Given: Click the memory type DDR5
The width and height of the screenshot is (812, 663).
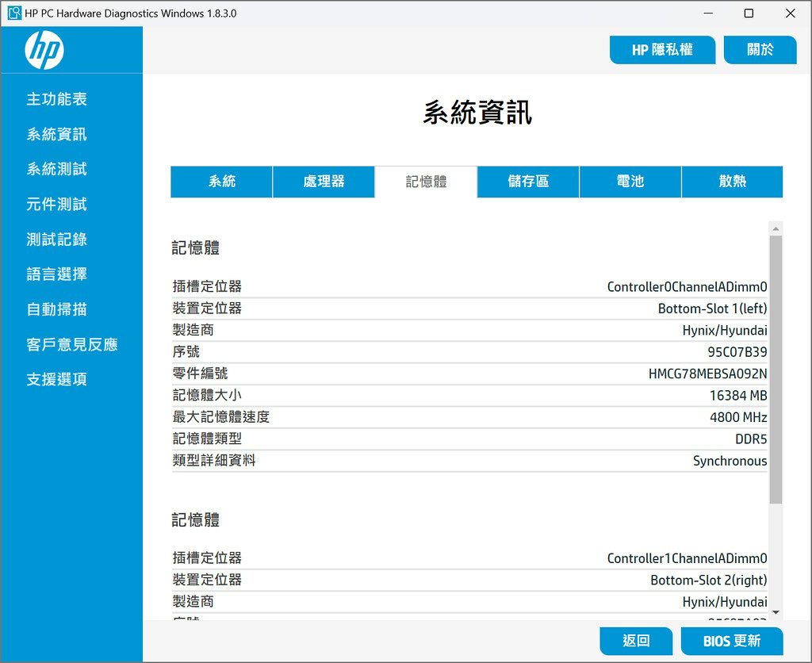Looking at the screenshot, I should (752, 439).
